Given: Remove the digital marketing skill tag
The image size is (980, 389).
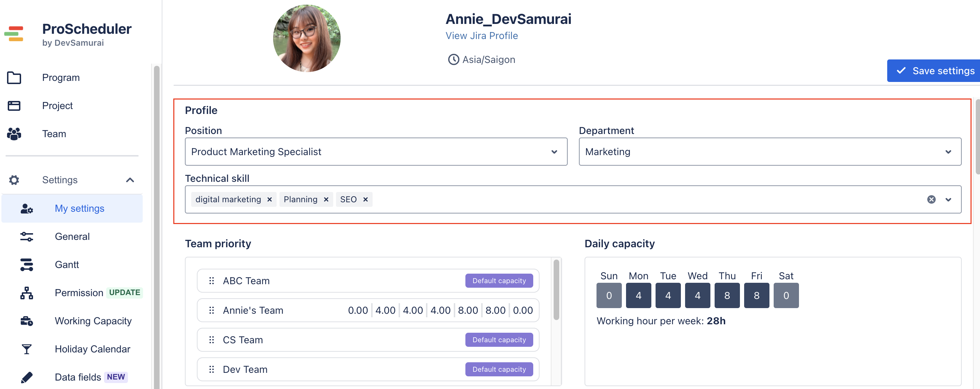Looking at the screenshot, I should (x=269, y=199).
